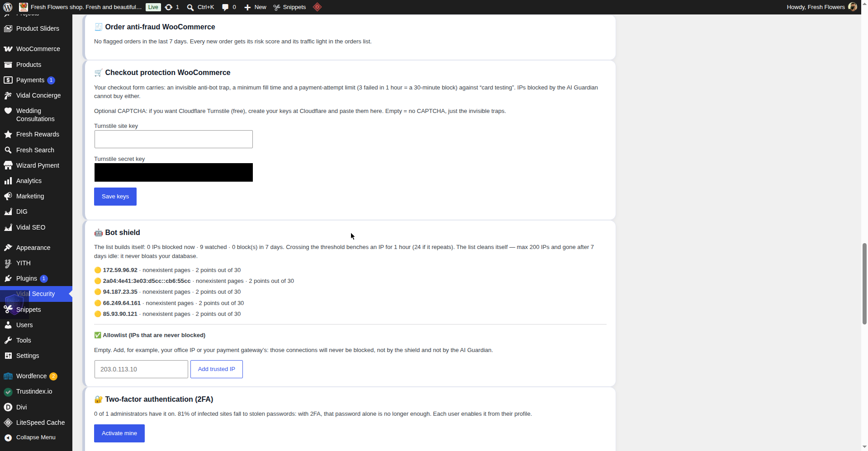The height and width of the screenshot is (451, 868).
Task: Click the Divi logo icon
Action: [x=8, y=407]
